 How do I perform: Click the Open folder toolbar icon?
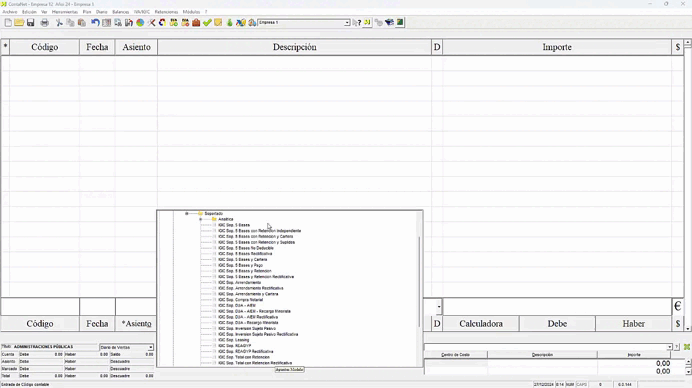(x=19, y=23)
